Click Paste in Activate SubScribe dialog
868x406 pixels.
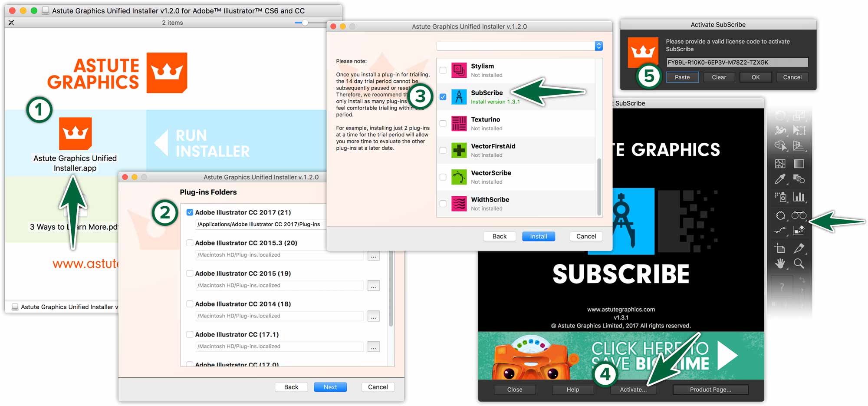[682, 77]
